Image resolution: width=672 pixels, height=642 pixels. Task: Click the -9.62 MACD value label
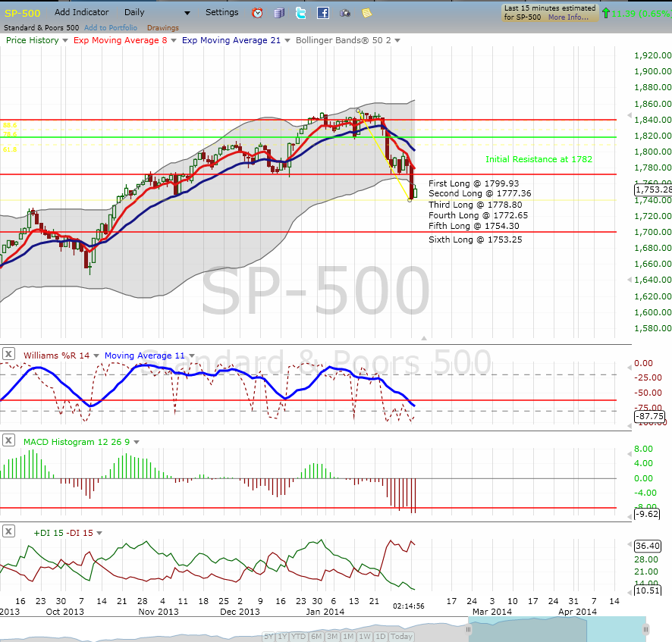pos(647,514)
